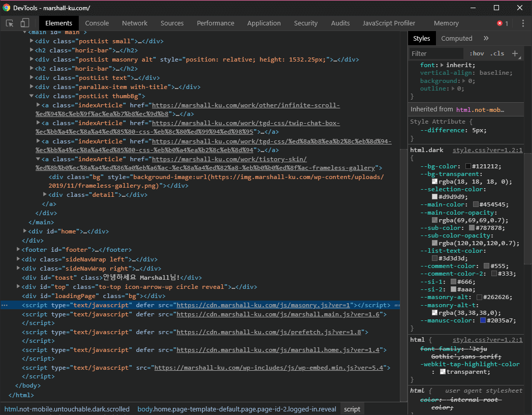
Task: Switch to Computed styles tab
Action: [x=456, y=39]
